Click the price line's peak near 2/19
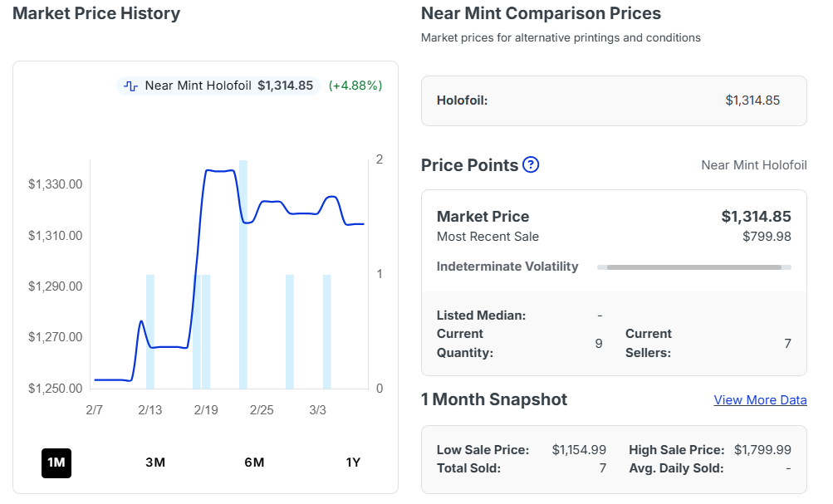 pyautogui.click(x=219, y=171)
